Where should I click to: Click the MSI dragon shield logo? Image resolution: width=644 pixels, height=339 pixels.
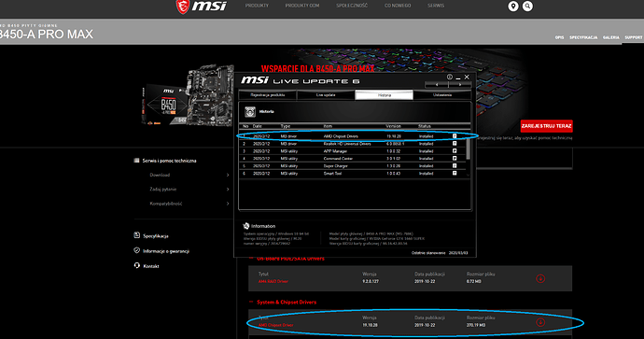point(182,7)
